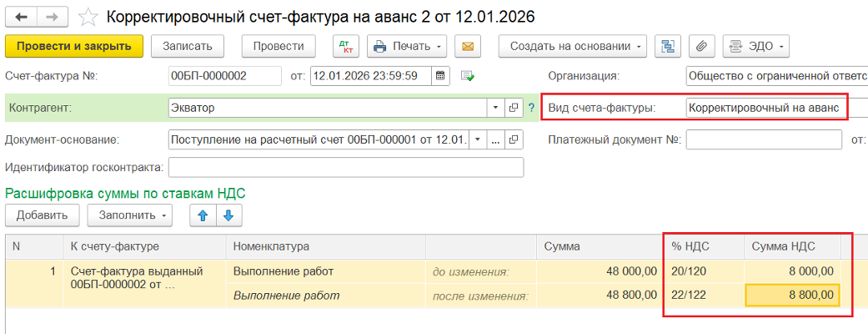Expand the Контрагент dropdown list
Image resolution: width=868 pixels, height=334 pixels.
(x=494, y=108)
